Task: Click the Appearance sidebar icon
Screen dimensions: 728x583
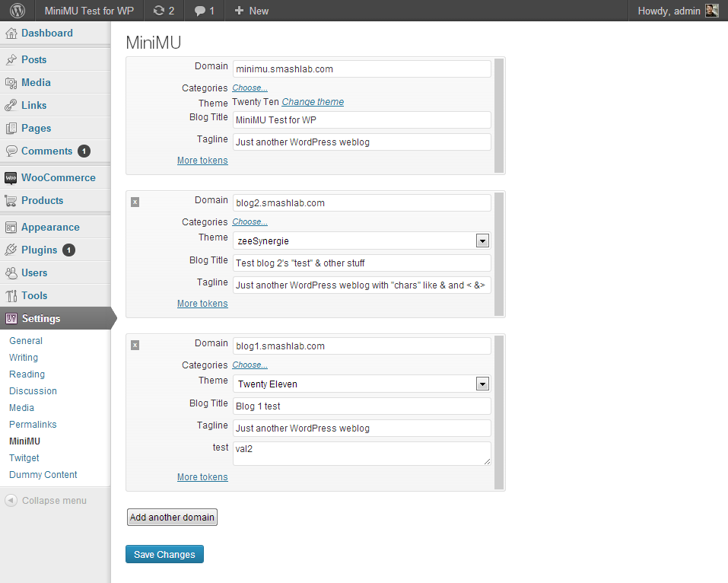Action: click(11, 227)
